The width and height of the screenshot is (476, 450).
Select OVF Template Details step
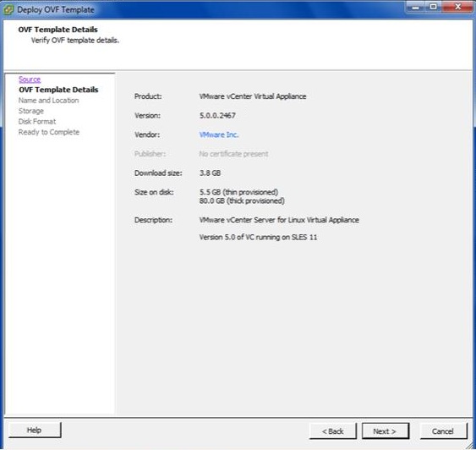tap(58, 90)
